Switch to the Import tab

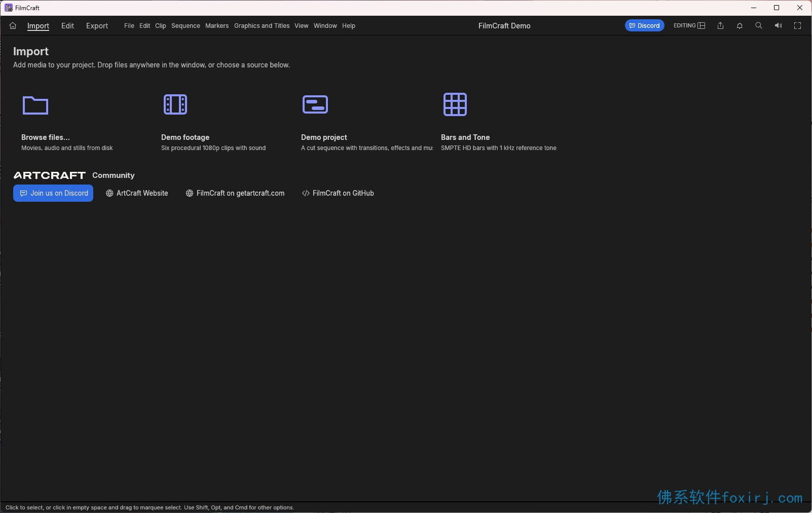point(38,26)
